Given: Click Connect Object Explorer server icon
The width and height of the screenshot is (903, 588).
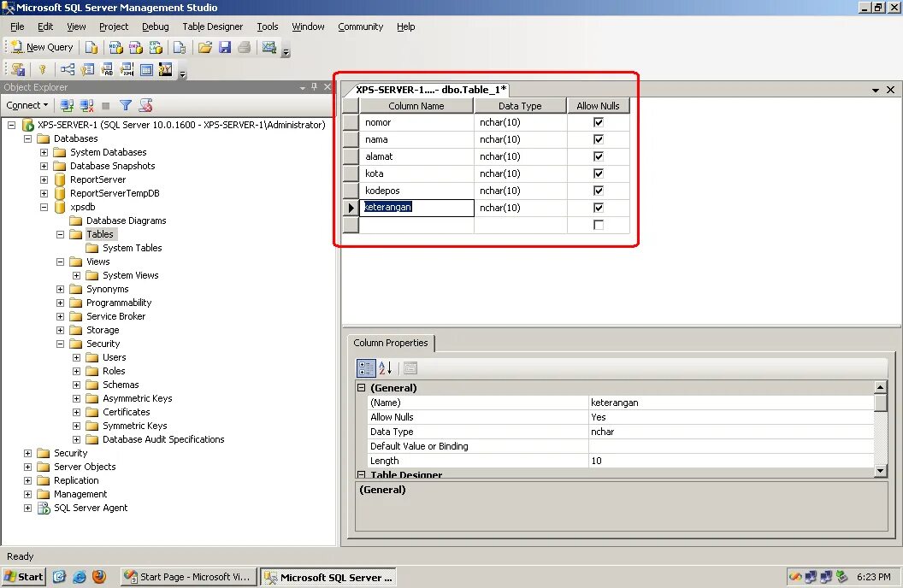Looking at the screenshot, I should coord(67,105).
